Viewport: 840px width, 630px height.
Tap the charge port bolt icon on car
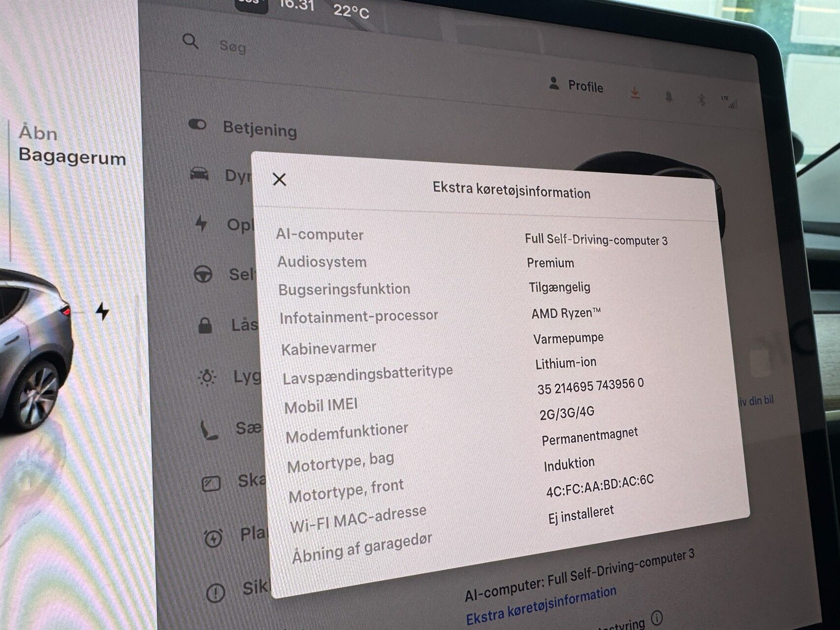pyautogui.click(x=102, y=312)
